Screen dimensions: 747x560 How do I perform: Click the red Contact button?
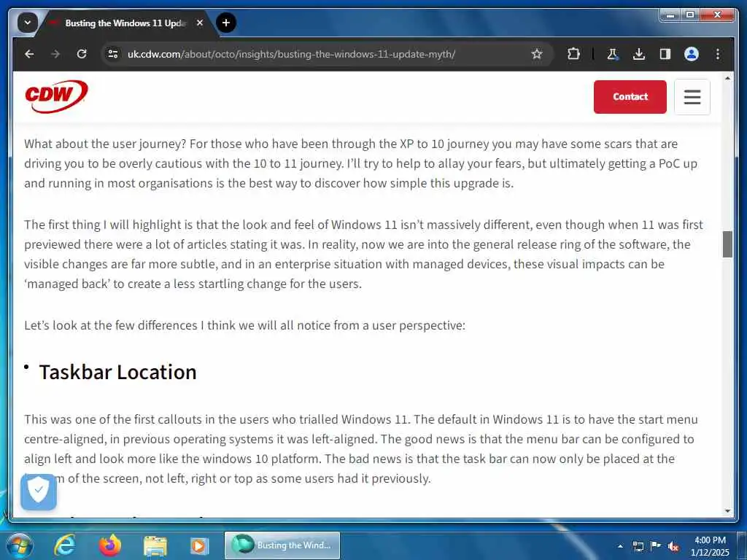630,97
